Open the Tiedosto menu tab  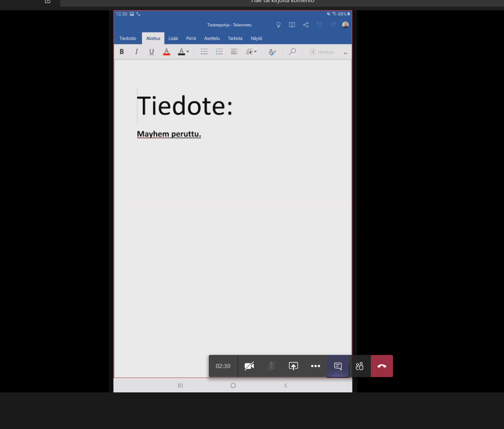(128, 38)
